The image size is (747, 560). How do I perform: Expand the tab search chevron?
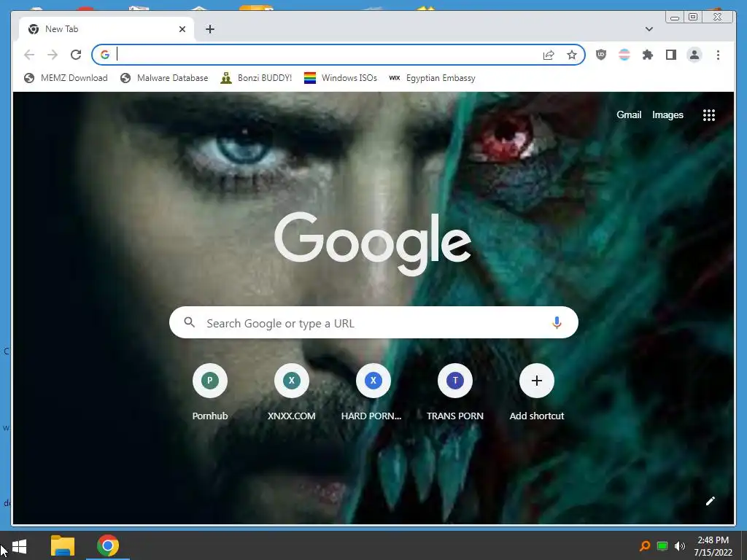coord(649,29)
